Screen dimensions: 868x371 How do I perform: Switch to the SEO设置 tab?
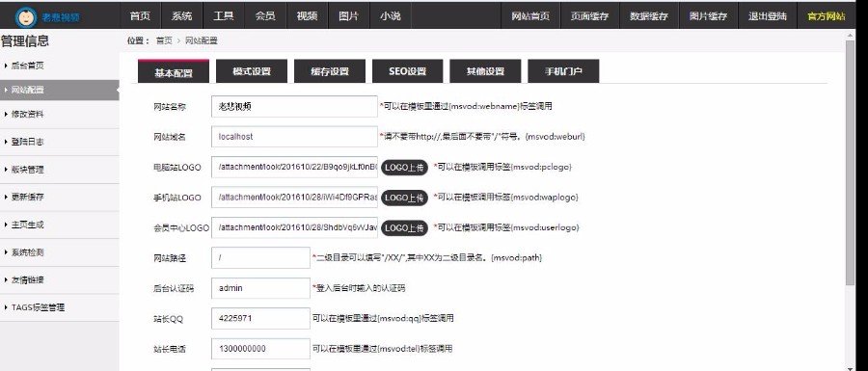pyautogui.click(x=407, y=71)
